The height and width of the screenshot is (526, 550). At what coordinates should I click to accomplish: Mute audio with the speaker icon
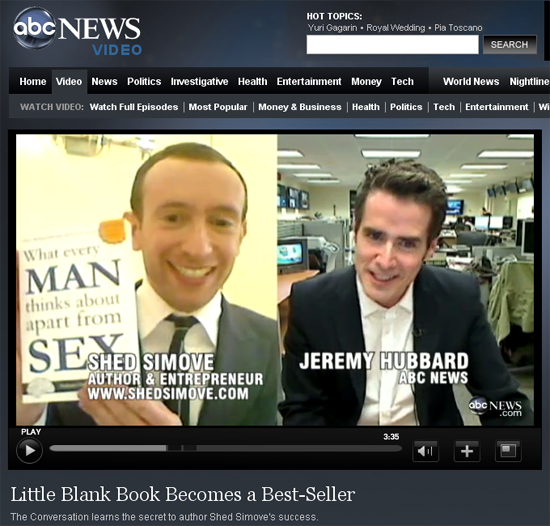[x=425, y=451]
